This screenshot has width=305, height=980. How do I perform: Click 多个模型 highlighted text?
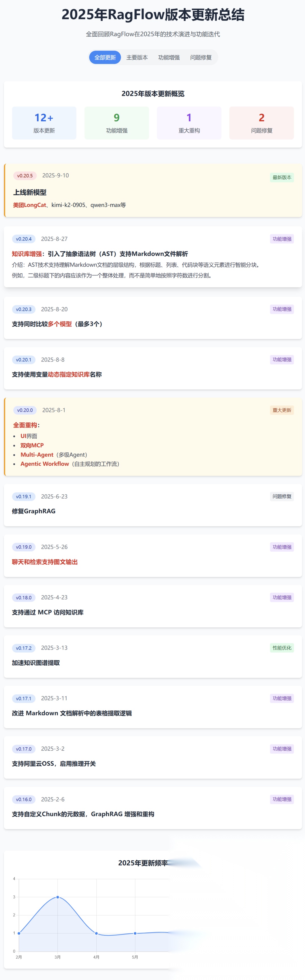[60, 324]
